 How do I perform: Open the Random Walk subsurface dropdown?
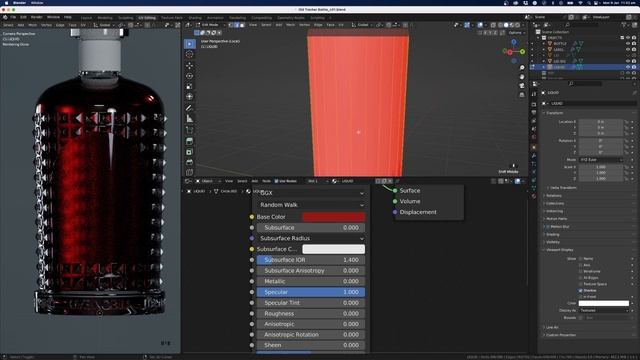(x=311, y=205)
